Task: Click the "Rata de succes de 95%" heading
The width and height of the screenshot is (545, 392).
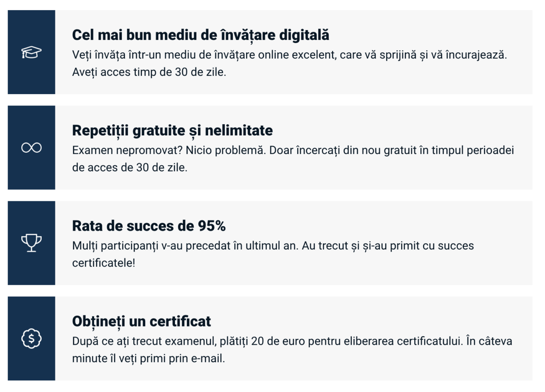Action: tap(149, 226)
